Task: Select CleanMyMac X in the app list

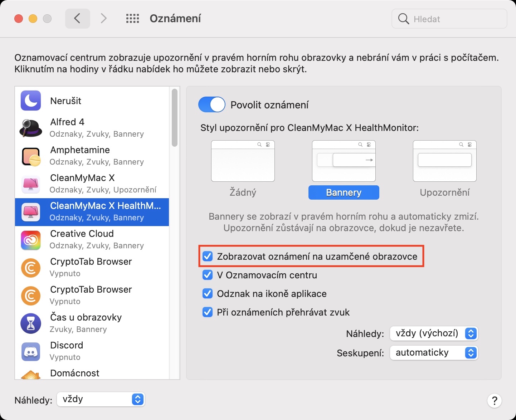Action: pyautogui.click(x=92, y=184)
